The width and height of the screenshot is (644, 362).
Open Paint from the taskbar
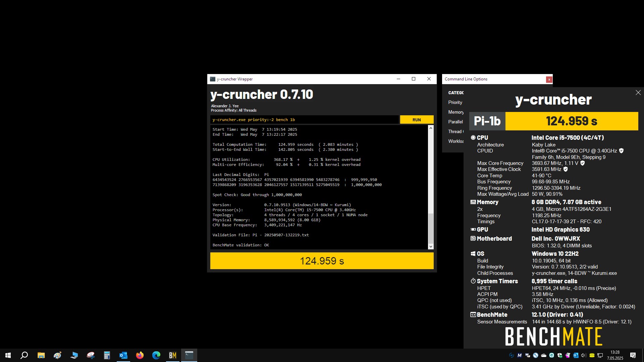(57, 355)
